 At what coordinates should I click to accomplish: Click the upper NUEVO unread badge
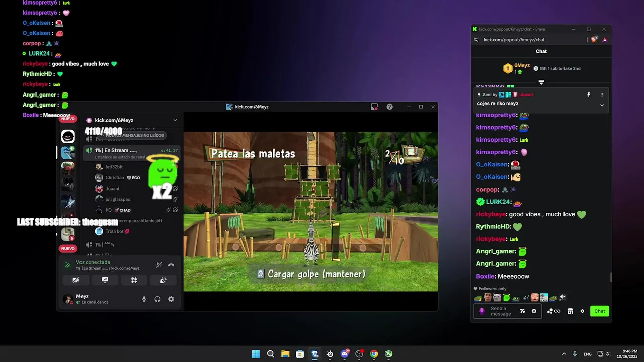(x=68, y=119)
